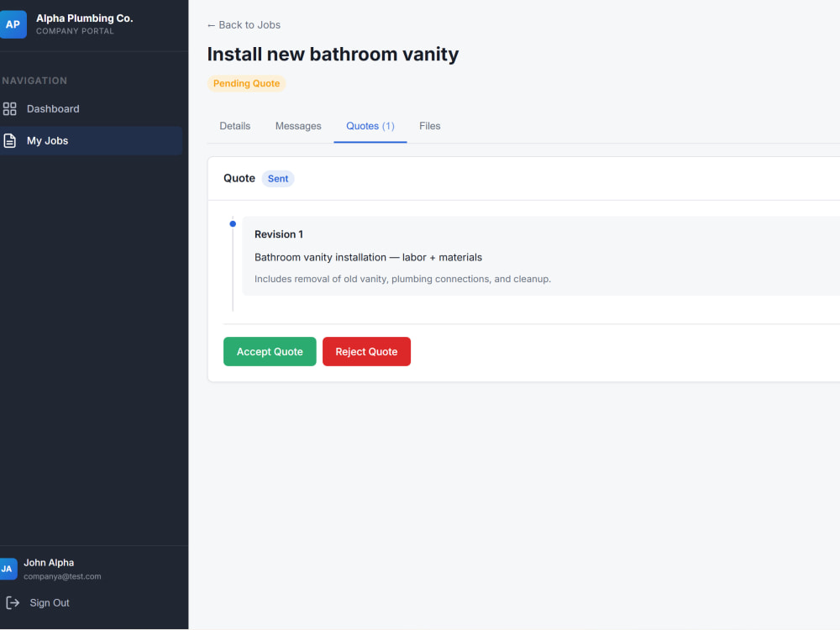Open My Jobs in the sidebar
The width and height of the screenshot is (840, 630).
click(90, 141)
